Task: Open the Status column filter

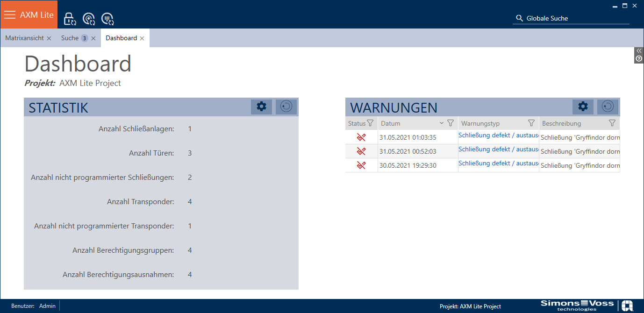Action: [370, 123]
